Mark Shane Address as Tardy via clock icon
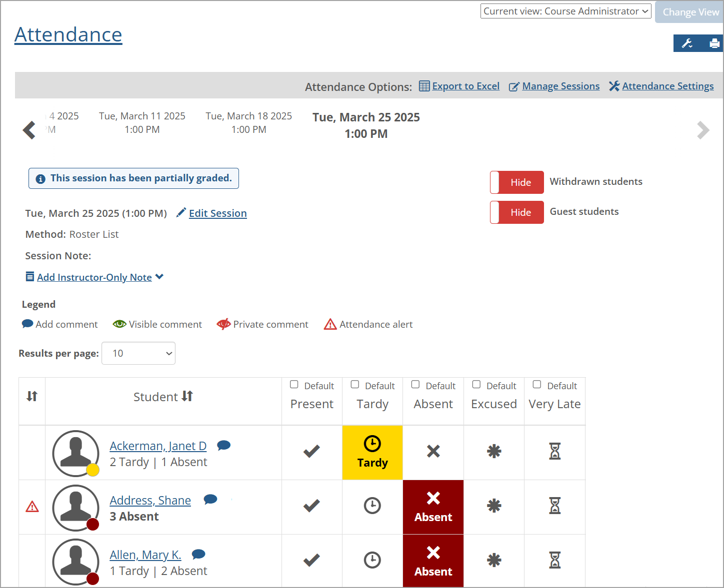Screen dimensions: 724x588 [372, 506]
